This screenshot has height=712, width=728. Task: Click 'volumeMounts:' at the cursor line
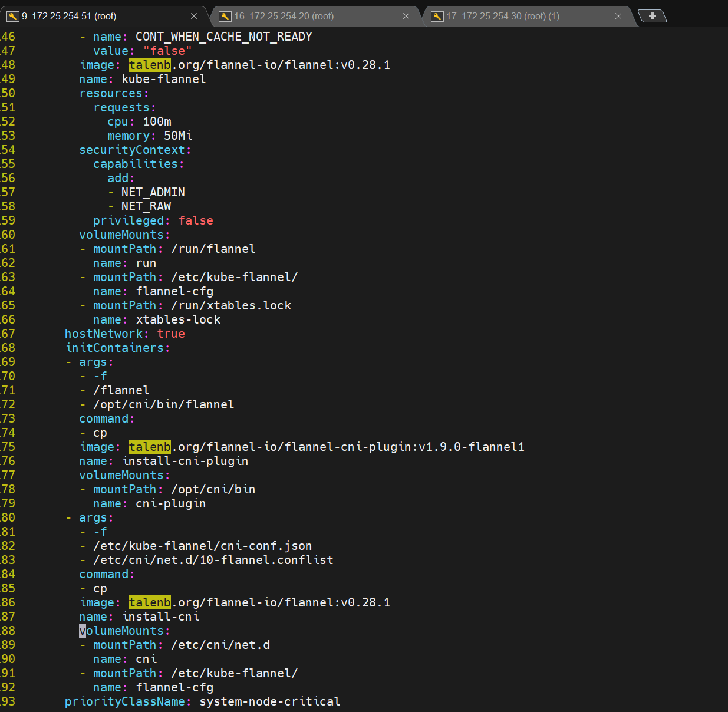click(125, 631)
